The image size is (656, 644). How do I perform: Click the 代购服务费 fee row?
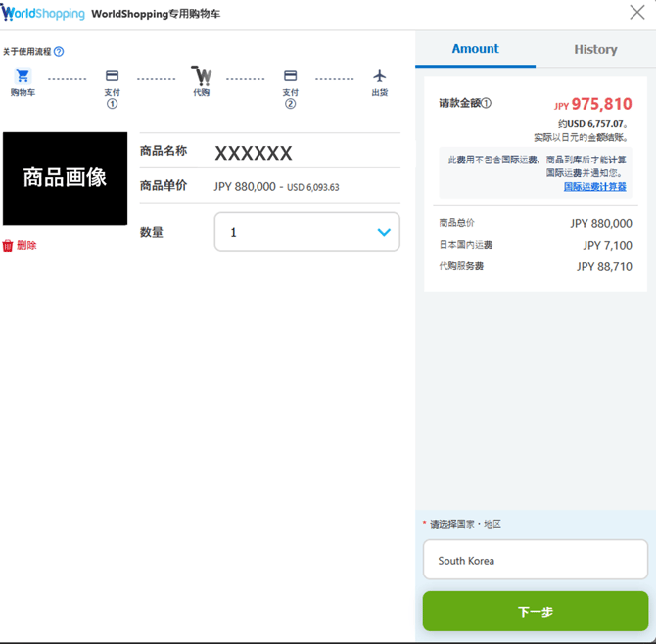535,266
